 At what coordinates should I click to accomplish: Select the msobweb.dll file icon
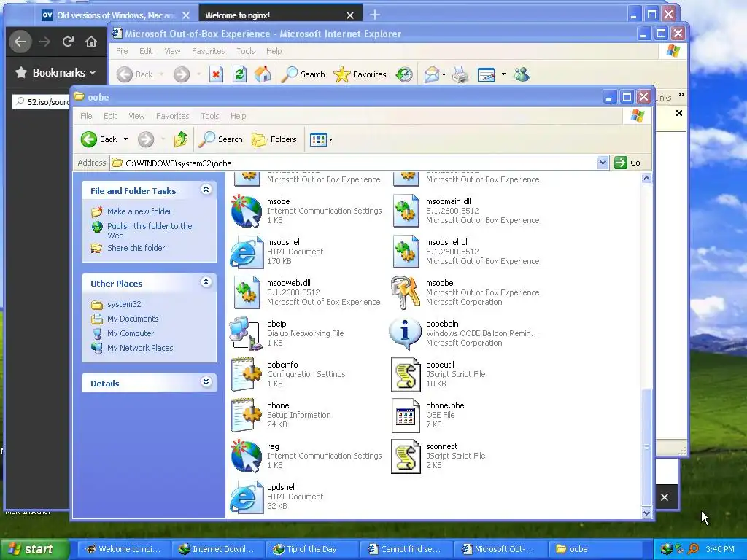247,293
